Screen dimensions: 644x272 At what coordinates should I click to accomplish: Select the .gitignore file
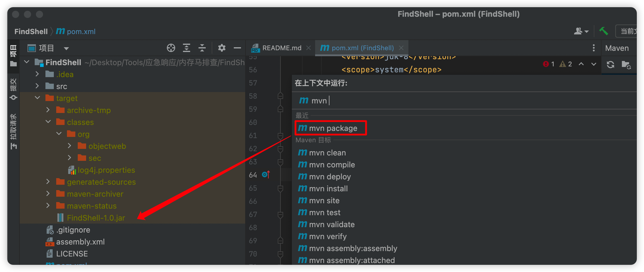click(x=73, y=230)
